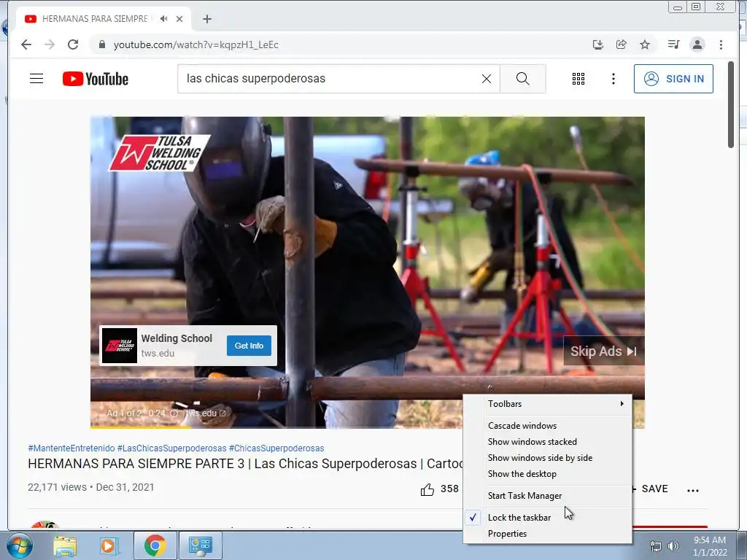The image size is (747, 560).
Task: Click the magnifier search button
Action: (x=523, y=79)
